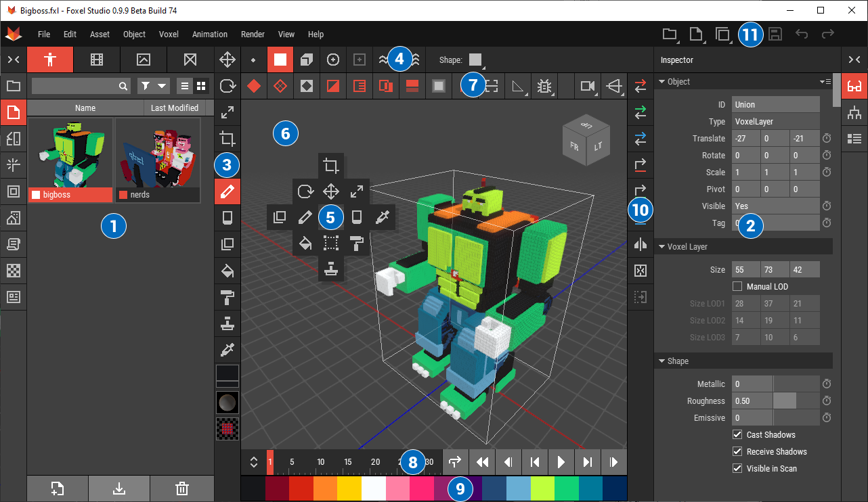Click the import button at the bottom left
The image size is (868, 502).
pos(118,488)
